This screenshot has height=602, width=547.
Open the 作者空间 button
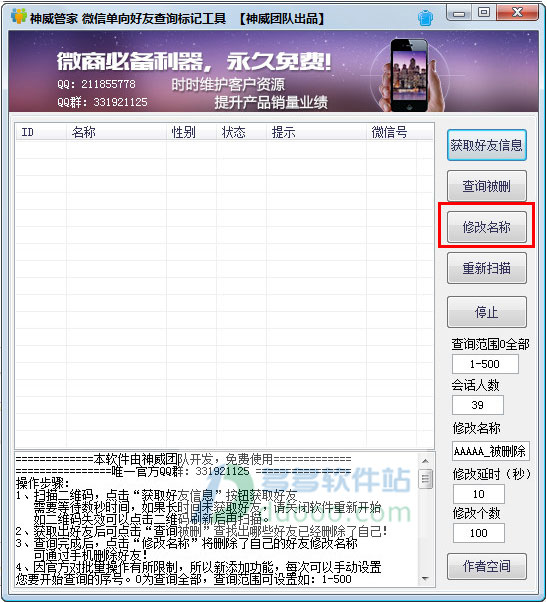coord(486,566)
